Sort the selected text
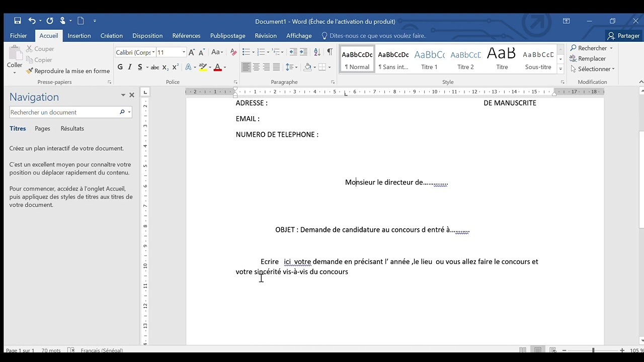The image size is (644, 362). [x=317, y=52]
